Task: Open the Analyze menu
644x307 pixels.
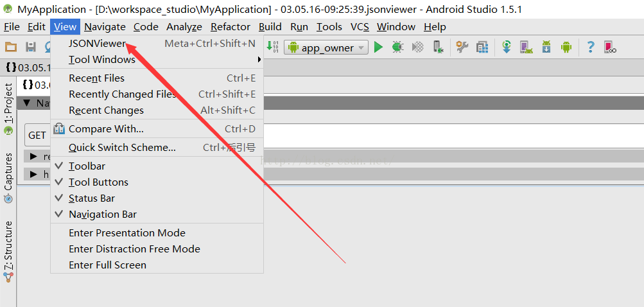Action: 184,27
